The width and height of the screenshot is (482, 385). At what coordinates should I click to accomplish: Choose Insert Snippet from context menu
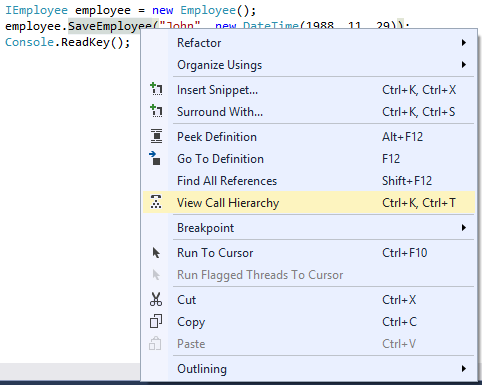pyautogui.click(x=309, y=90)
